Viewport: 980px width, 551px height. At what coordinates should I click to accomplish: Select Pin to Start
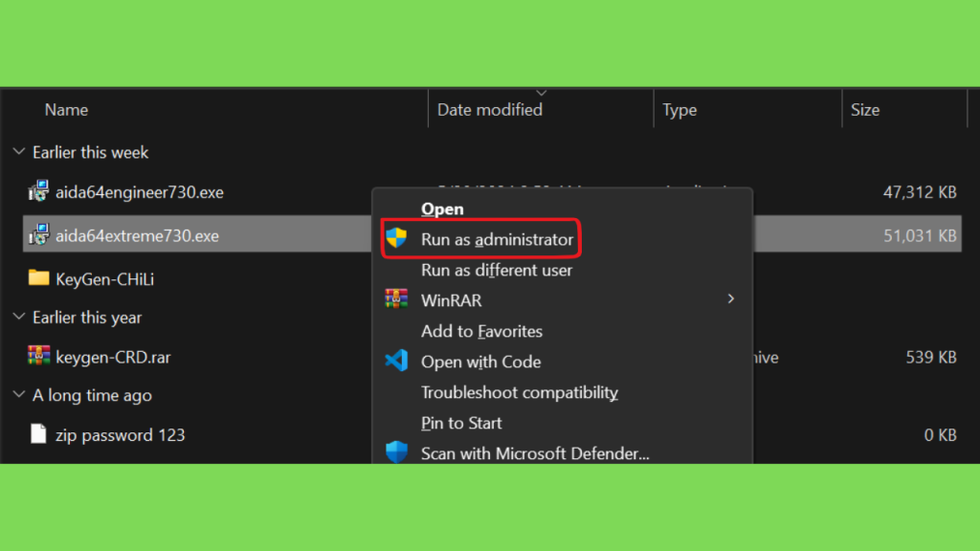461,423
